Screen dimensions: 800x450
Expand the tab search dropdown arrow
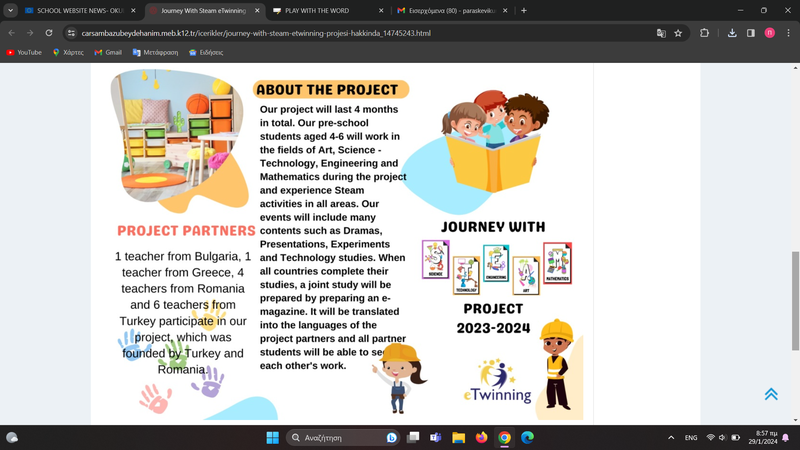(10, 10)
